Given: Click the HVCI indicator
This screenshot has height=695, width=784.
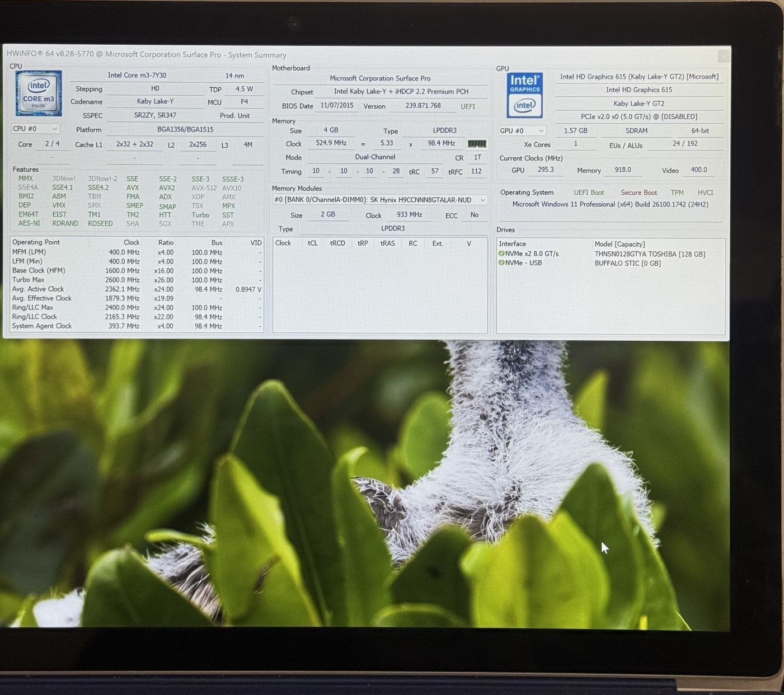Looking at the screenshot, I should (x=705, y=192).
